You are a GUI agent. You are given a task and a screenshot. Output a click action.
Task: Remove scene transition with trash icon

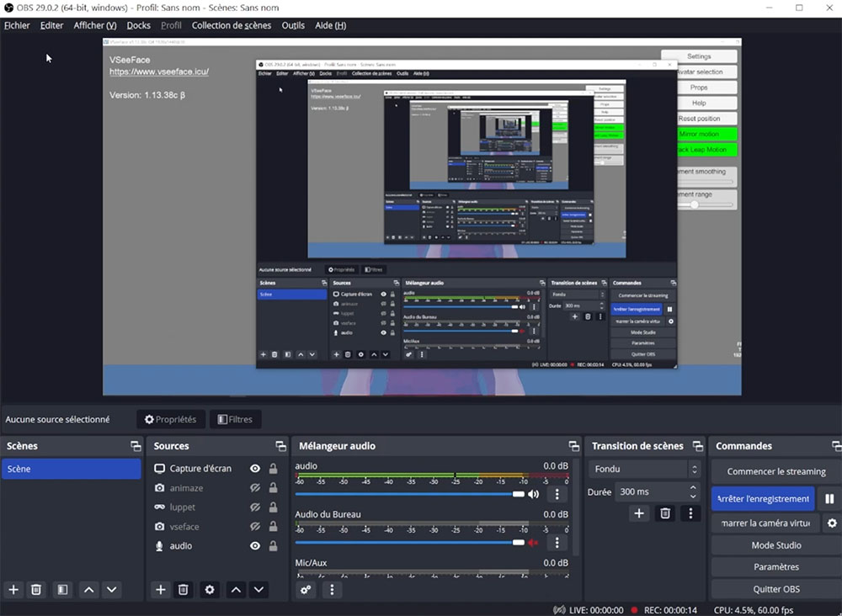(x=665, y=513)
